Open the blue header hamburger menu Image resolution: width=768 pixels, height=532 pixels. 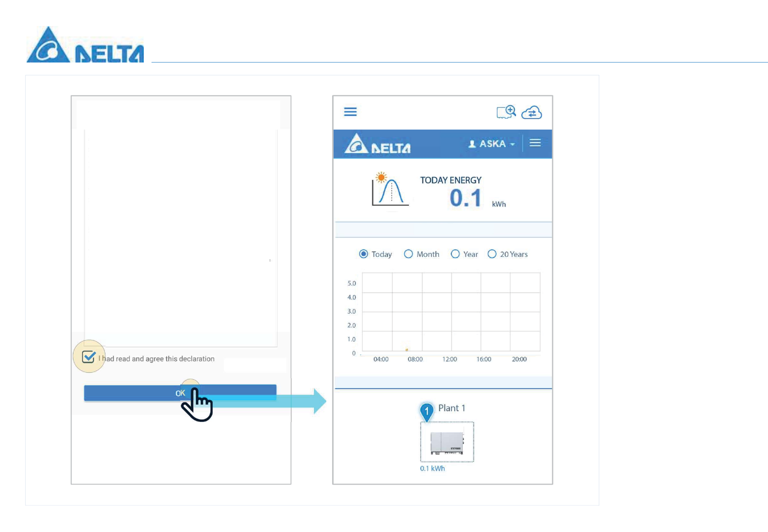pos(535,143)
